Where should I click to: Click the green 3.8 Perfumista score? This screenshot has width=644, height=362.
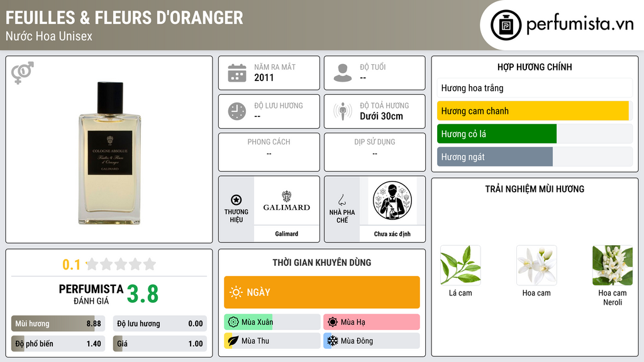pos(143,294)
